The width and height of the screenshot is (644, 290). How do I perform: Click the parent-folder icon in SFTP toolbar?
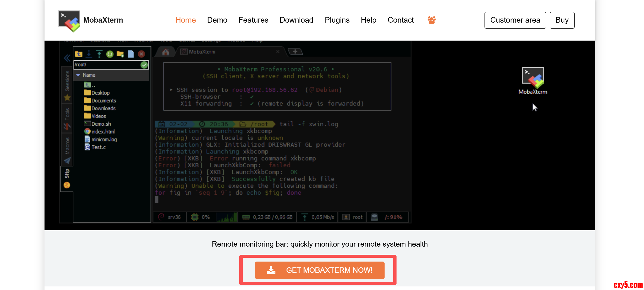[x=79, y=54]
